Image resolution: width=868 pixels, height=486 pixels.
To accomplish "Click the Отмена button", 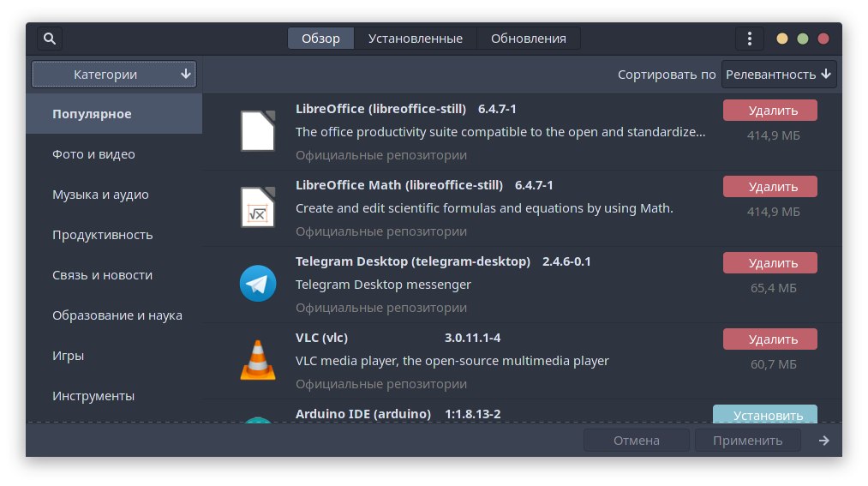I will coord(636,441).
